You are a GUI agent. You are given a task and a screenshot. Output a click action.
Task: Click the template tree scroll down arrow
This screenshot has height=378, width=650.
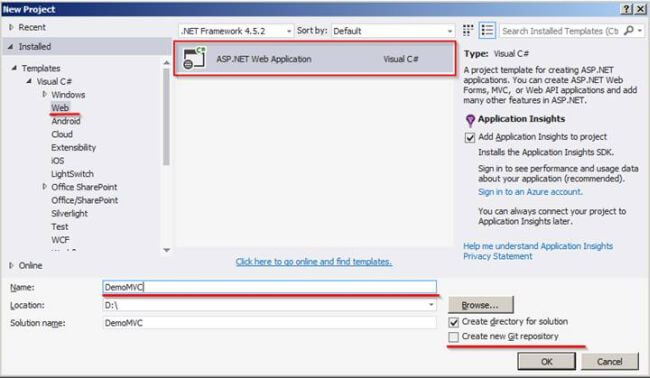click(166, 250)
